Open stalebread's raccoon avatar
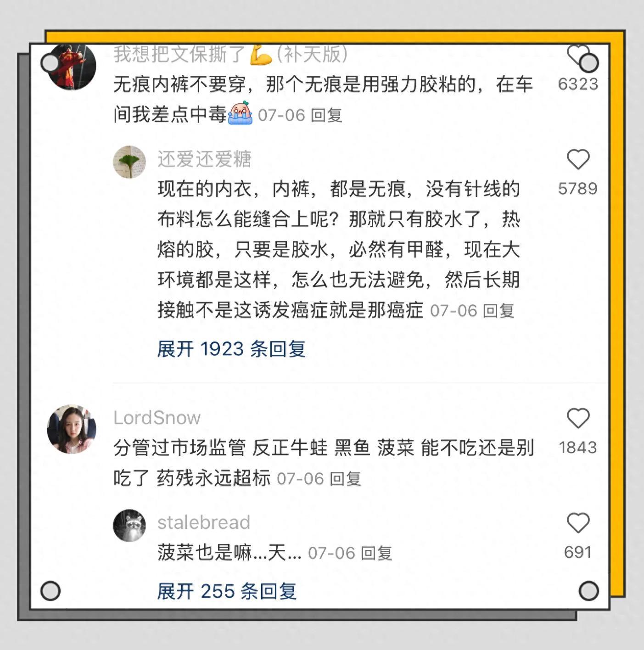The height and width of the screenshot is (650, 644). point(129,525)
